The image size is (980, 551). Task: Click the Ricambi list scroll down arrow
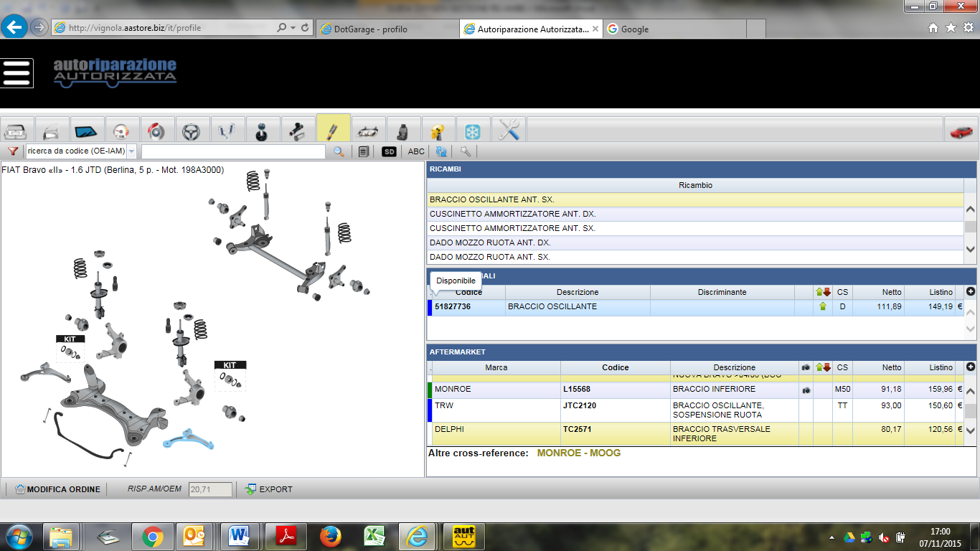pyautogui.click(x=971, y=250)
